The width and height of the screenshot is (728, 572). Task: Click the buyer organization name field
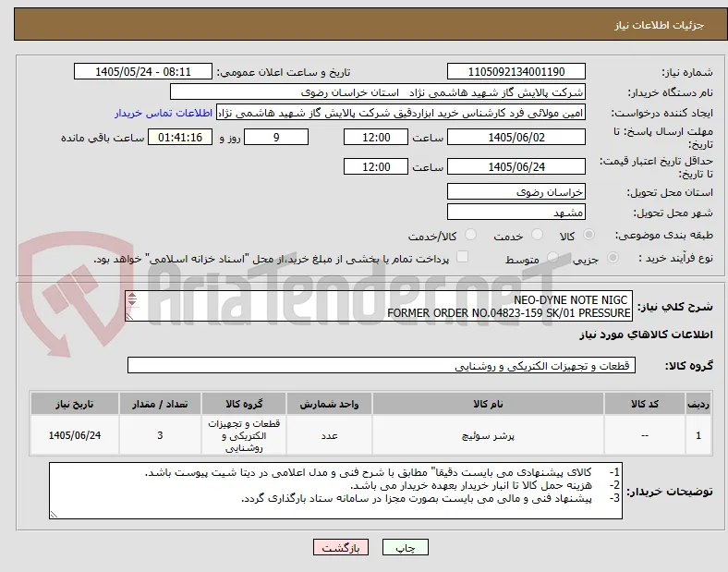[x=378, y=91]
